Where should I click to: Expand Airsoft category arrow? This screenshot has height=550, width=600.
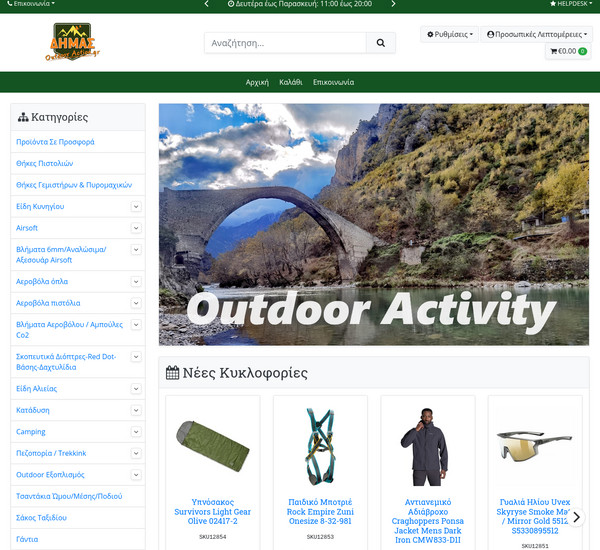136,228
